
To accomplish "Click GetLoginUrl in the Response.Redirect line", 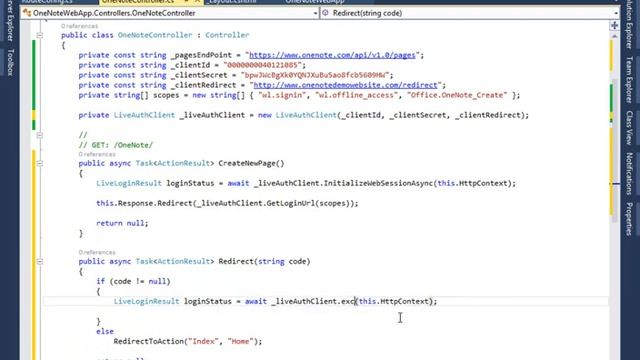I will (x=291, y=203).
